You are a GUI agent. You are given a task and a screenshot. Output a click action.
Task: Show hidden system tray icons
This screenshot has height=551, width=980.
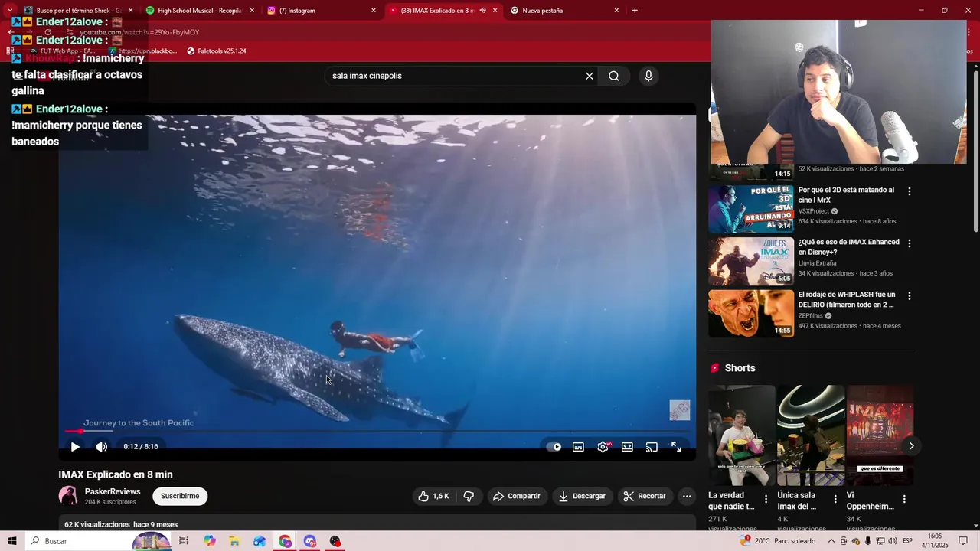coord(831,541)
